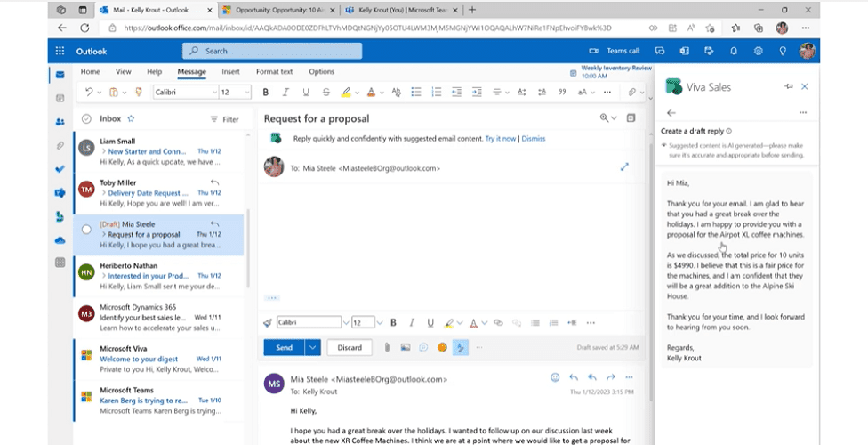This screenshot has width=868, height=445.
Task: Open ribbon highlight color dropdown arrow
Action: pos(357,93)
